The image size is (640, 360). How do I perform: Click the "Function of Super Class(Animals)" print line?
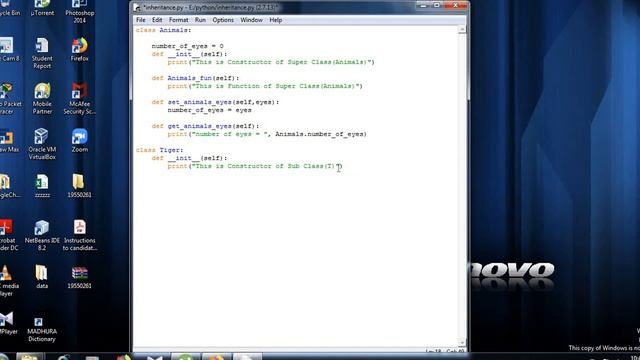[x=265, y=86]
